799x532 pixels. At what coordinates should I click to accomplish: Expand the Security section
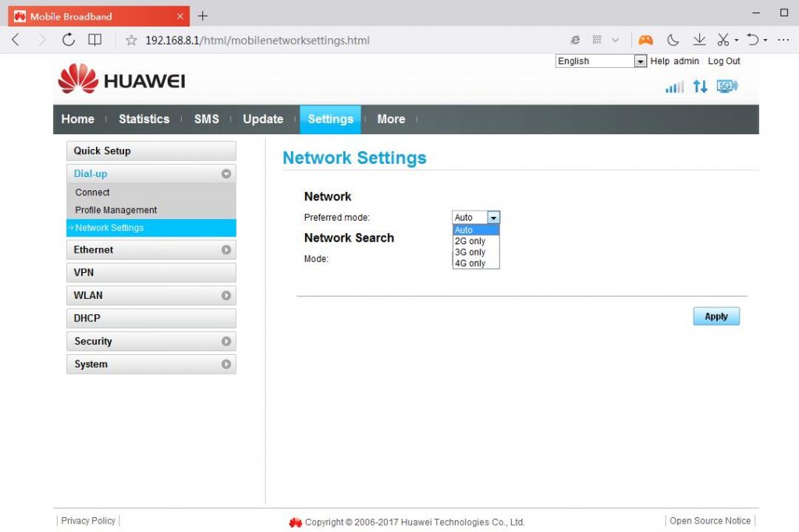[x=151, y=341]
